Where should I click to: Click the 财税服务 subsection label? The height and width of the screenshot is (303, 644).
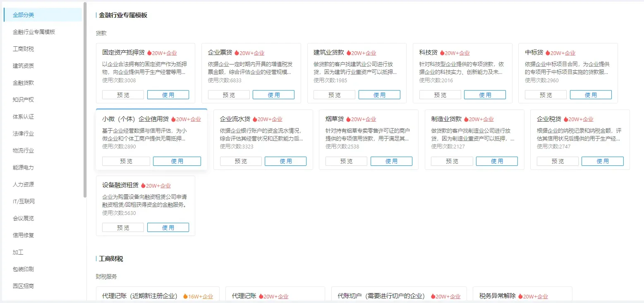click(106, 276)
